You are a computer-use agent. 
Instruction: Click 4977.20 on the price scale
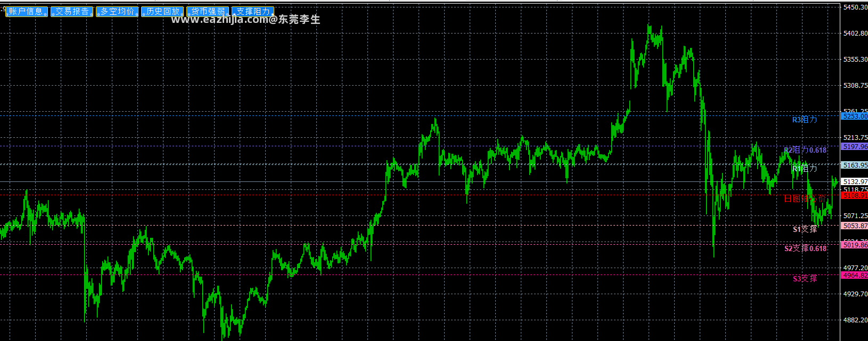[x=855, y=268]
